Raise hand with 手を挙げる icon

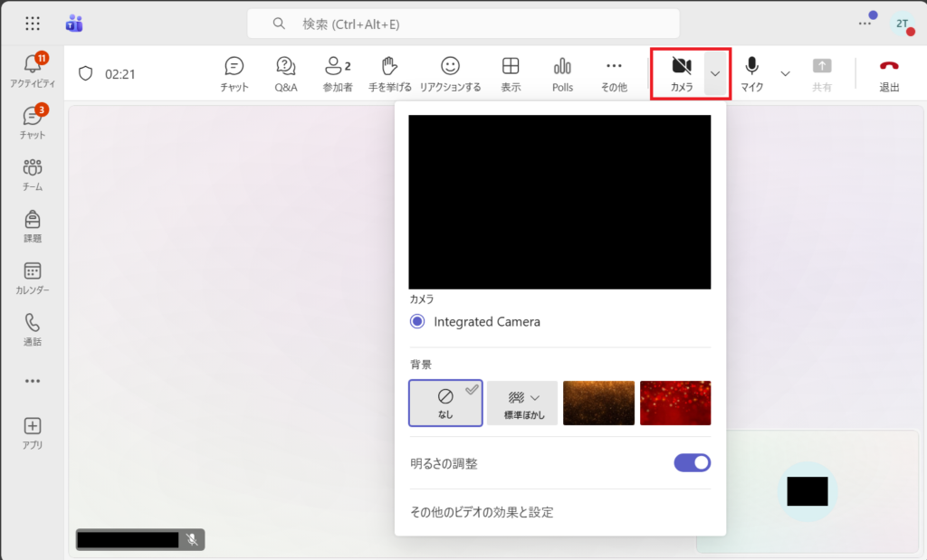(x=389, y=73)
